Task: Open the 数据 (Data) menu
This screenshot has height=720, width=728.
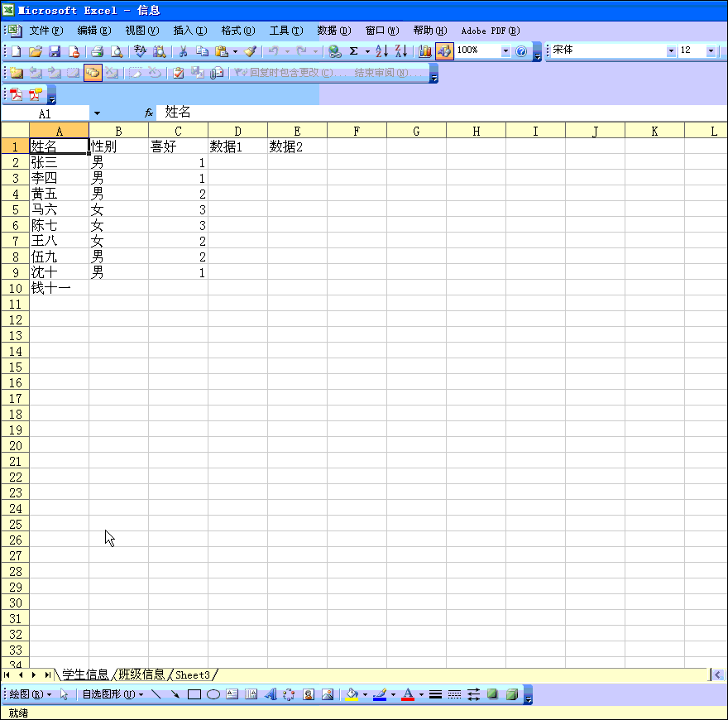Action: pyautogui.click(x=333, y=31)
